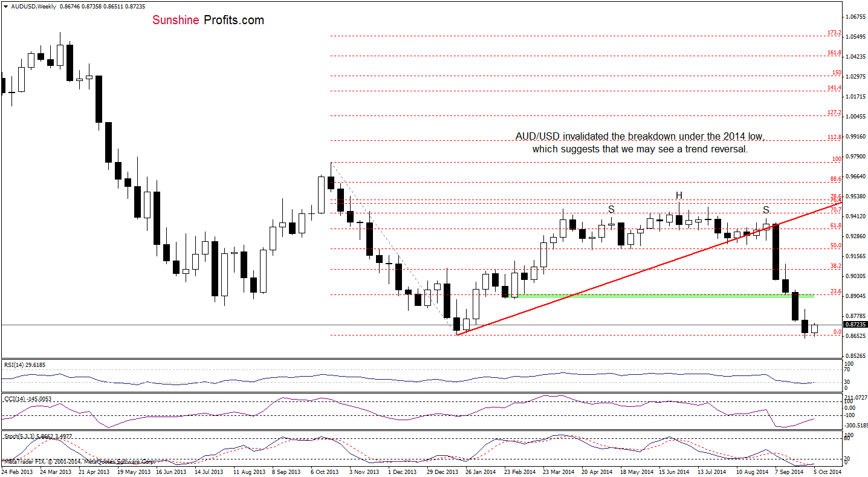Click the 88.6 Fibonacci level label
This screenshot has width=868, height=477.
click(836, 179)
